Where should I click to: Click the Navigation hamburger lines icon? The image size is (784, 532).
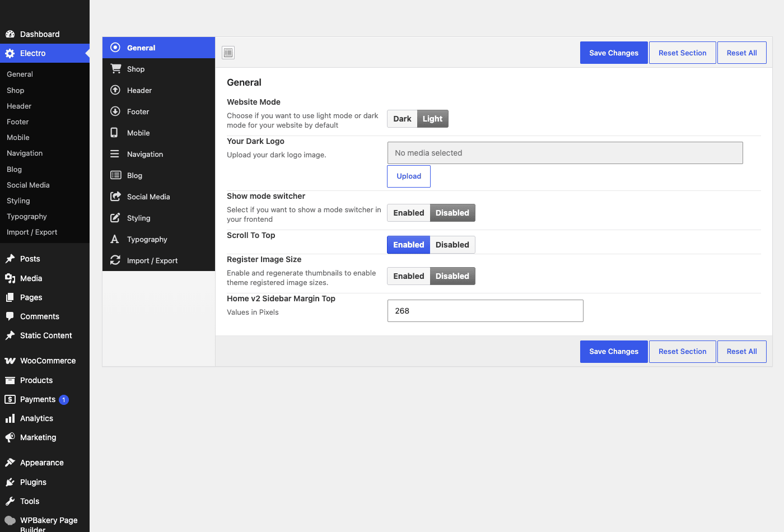(115, 153)
